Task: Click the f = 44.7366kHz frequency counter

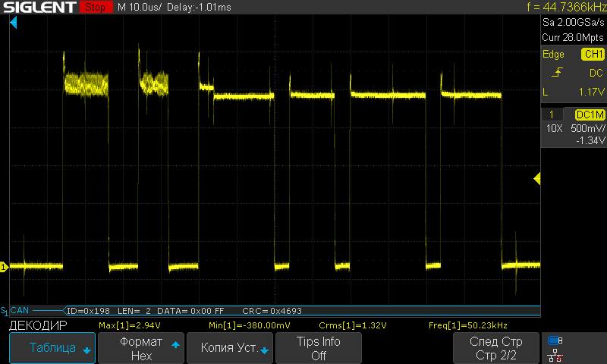Action: [x=566, y=7]
